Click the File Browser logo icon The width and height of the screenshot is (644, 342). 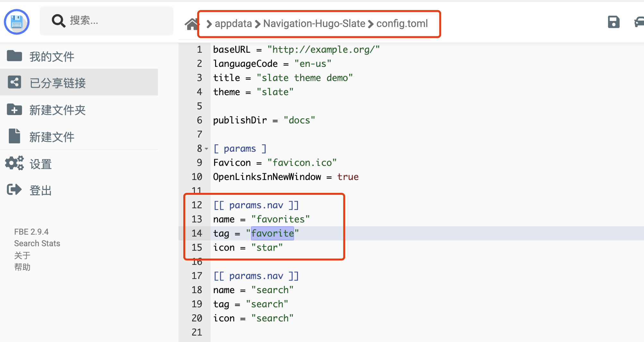[17, 22]
